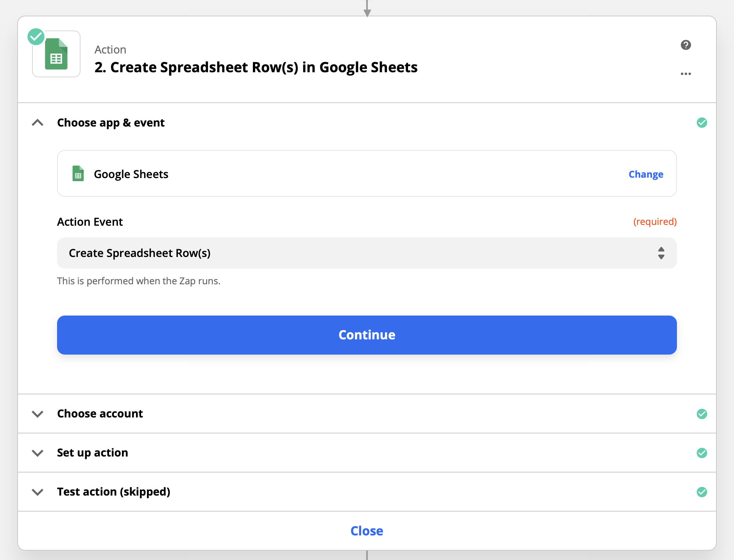Click the green check beside Test action

click(702, 492)
